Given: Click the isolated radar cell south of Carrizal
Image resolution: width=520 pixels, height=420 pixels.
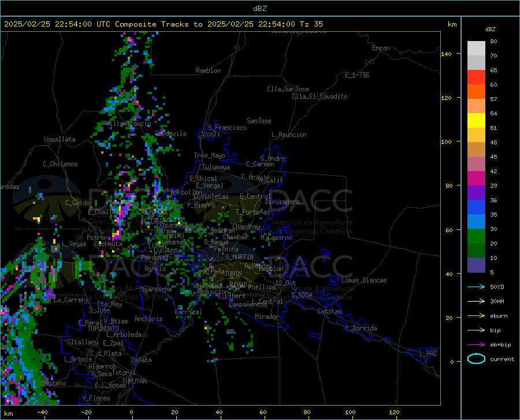Looking at the screenshot, I should tap(207, 328).
